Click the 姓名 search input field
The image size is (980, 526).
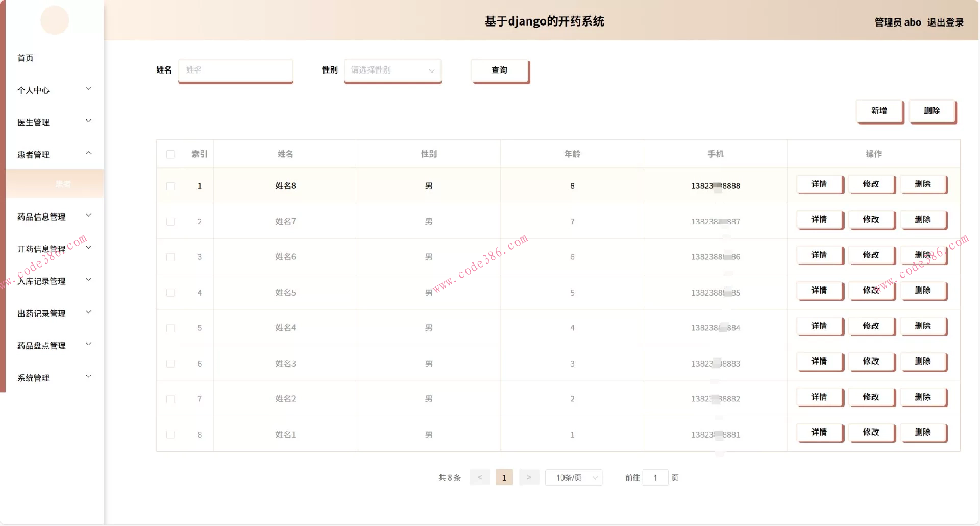click(x=235, y=70)
